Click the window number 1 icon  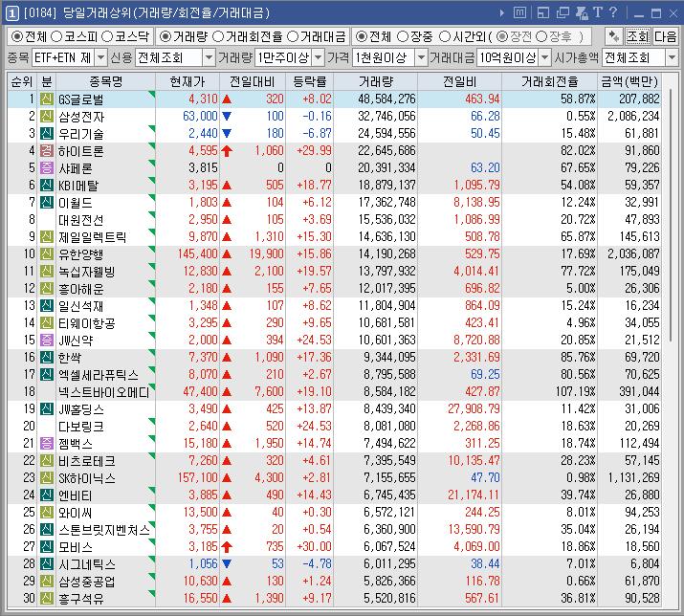[11, 13]
